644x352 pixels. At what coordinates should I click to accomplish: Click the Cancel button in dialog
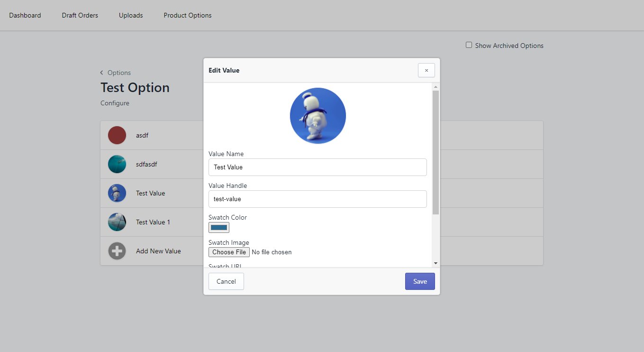pyautogui.click(x=226, y=281)
